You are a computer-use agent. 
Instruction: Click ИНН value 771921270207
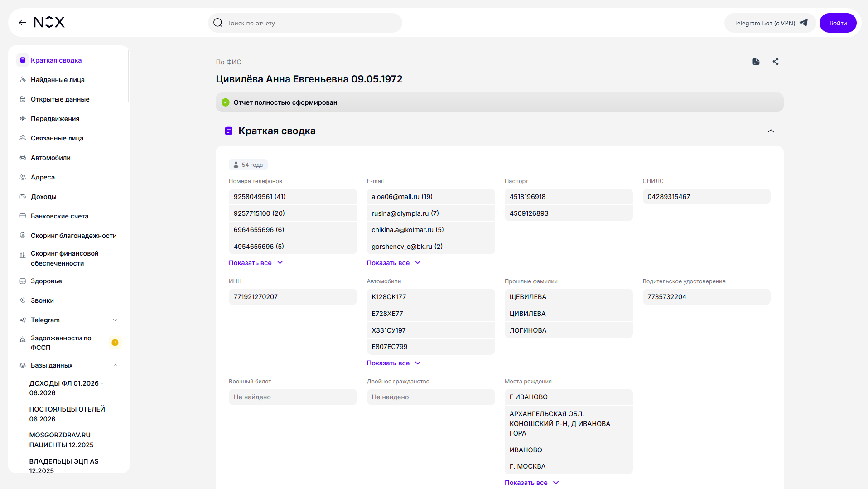293,297
